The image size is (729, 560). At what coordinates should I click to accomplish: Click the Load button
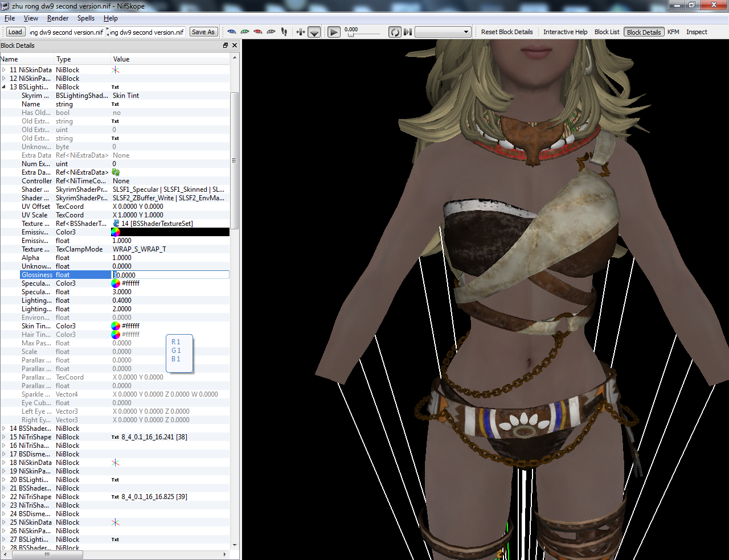tap(15, 32)
